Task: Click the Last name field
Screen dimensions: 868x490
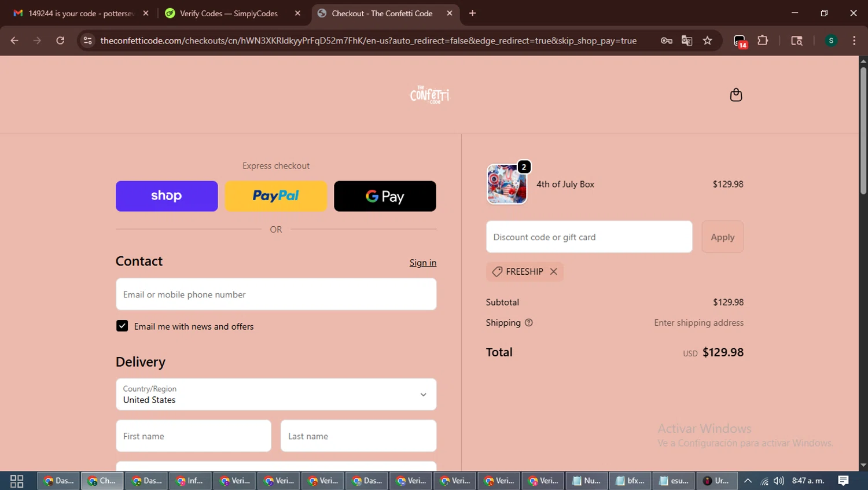Action: (x=358, y=436)
